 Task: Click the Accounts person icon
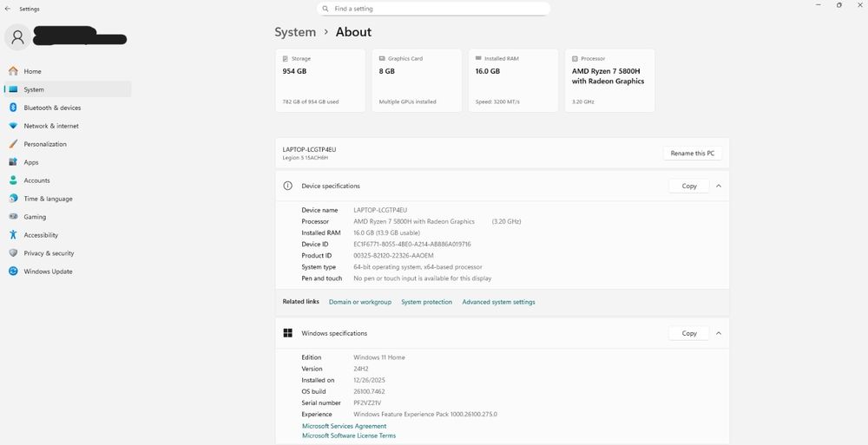pyautogui.click(x=13, y=180)
